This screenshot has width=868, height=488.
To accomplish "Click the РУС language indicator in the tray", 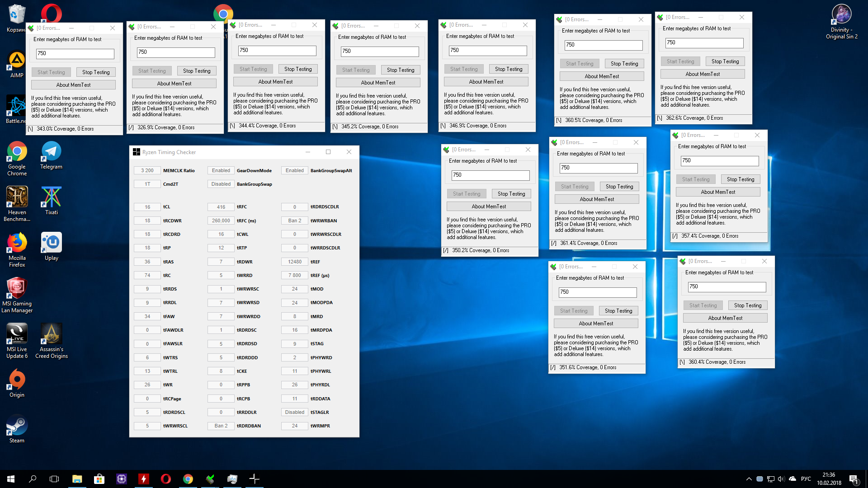I will (x=806, y=479).
